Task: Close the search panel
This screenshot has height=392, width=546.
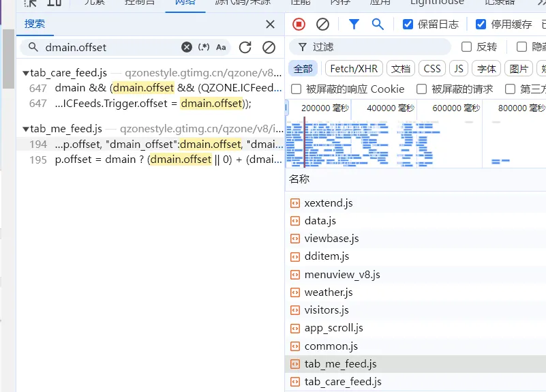Action: (x=270, y=25)
